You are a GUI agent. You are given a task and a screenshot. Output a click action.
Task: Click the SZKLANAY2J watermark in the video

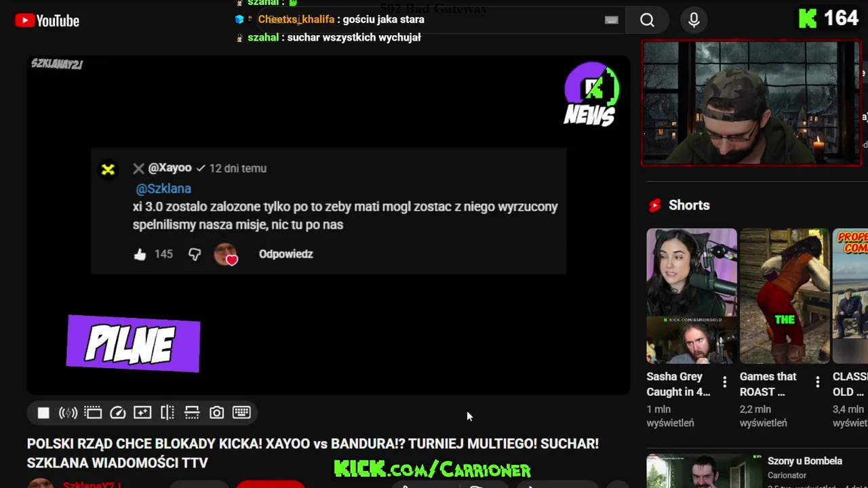pyautogui.click(x=56, y=64)
